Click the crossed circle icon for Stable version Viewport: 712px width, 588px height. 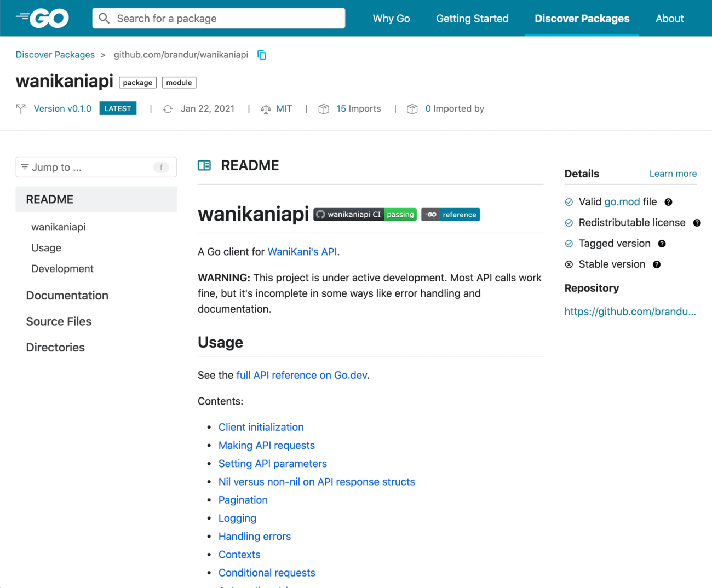pyautogui.click(x=568, y=264)
